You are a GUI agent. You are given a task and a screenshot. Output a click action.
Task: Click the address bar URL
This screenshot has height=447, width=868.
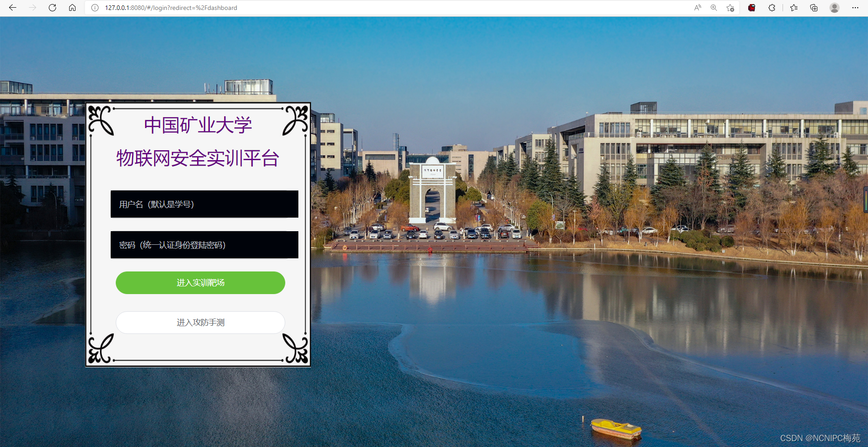(171, 8)
